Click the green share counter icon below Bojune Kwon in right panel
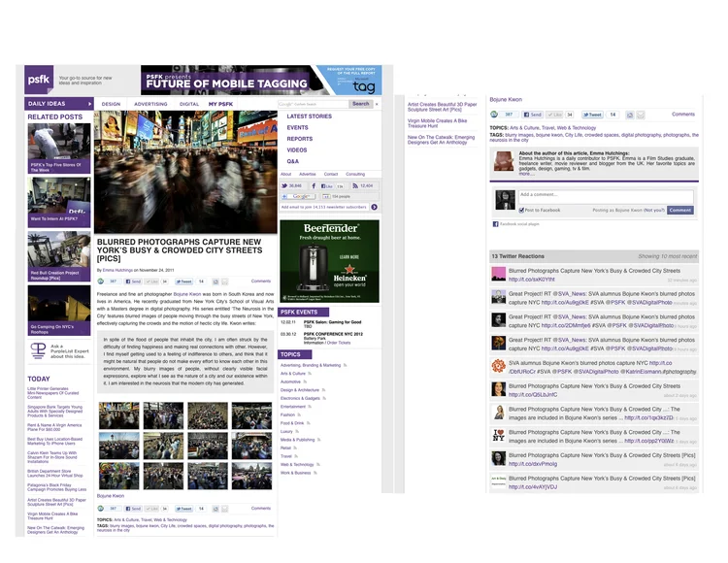Image resolution: width=728 pixels, height=563 pixels. click(494, 115)
